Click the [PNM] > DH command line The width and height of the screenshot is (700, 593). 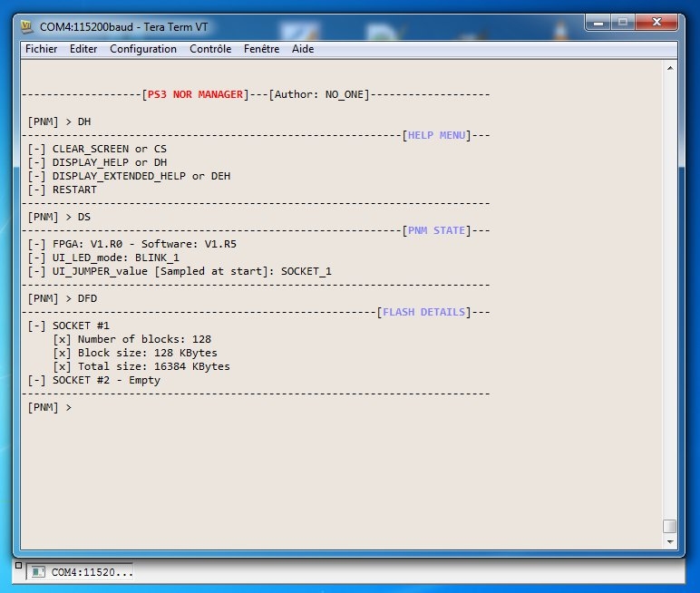click(59, 122)
